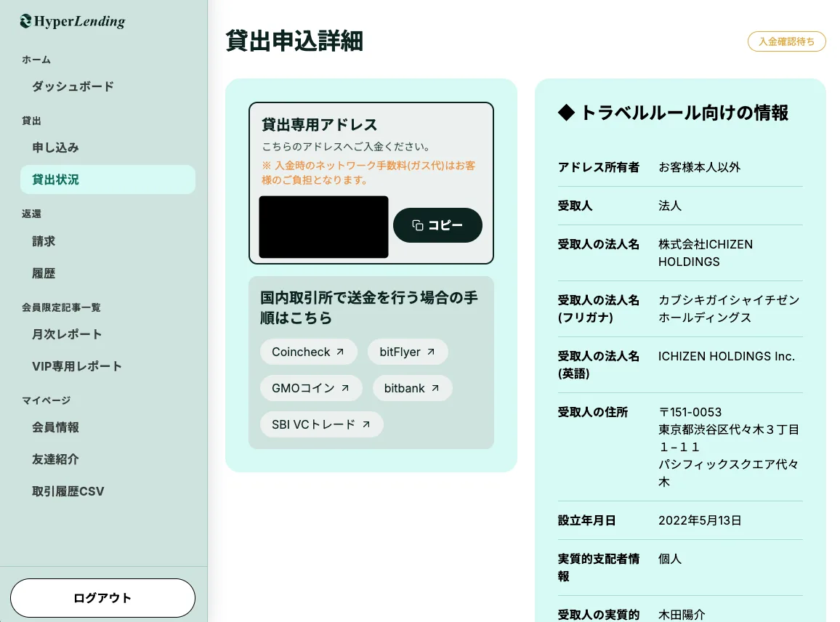
Task: Select 貸出状況 sidebar item
Action: click(x=108, y=179)
